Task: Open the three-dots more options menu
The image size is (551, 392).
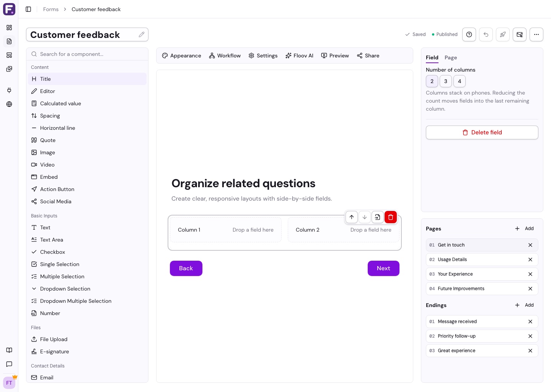Action: coord(536,34)
